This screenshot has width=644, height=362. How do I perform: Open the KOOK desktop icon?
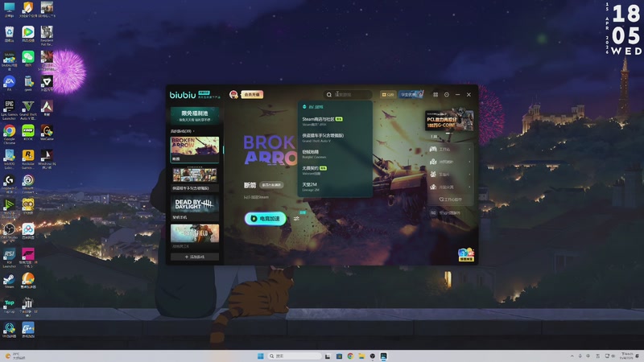pos(28,133)
